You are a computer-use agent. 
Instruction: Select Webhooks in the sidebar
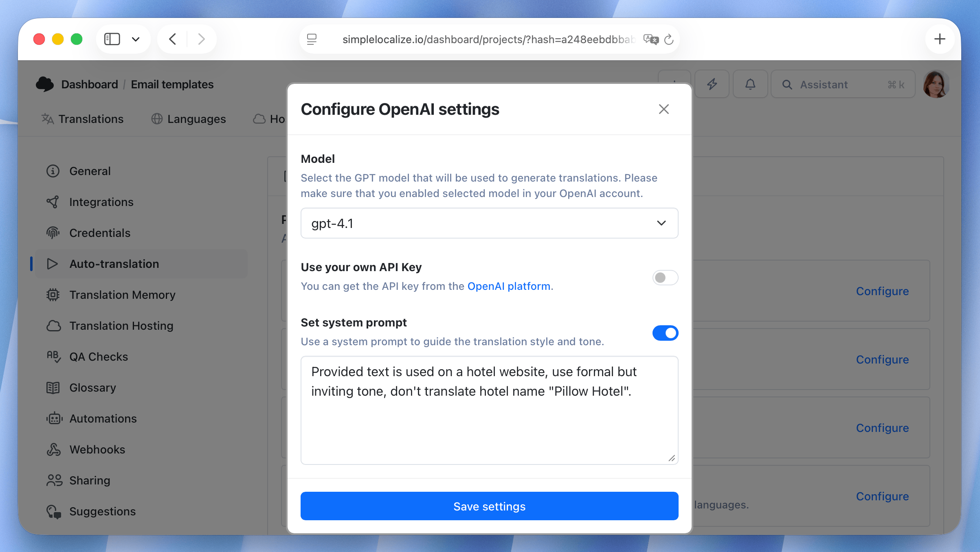97,449
